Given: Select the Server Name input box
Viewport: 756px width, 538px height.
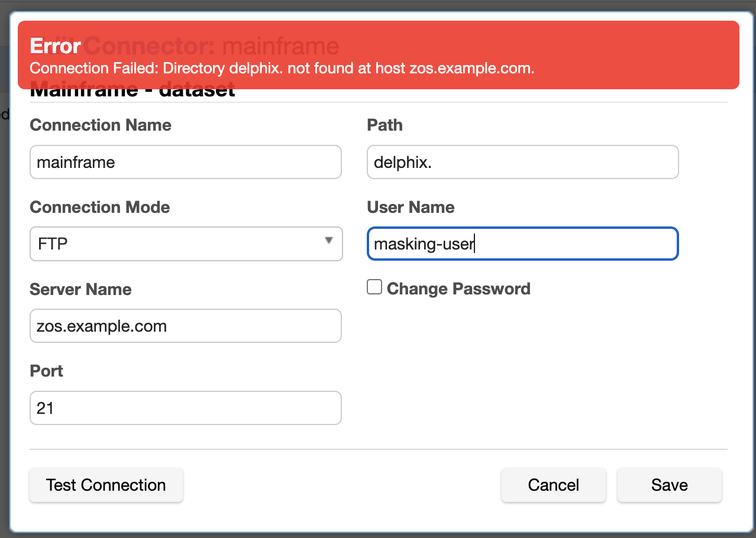Looking at the screenshot, I should click(185, 326).
